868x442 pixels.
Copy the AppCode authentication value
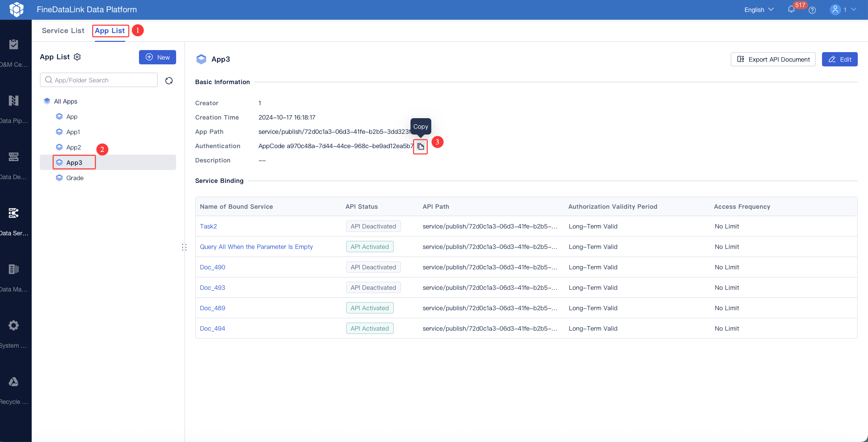[x=421, y=146]
